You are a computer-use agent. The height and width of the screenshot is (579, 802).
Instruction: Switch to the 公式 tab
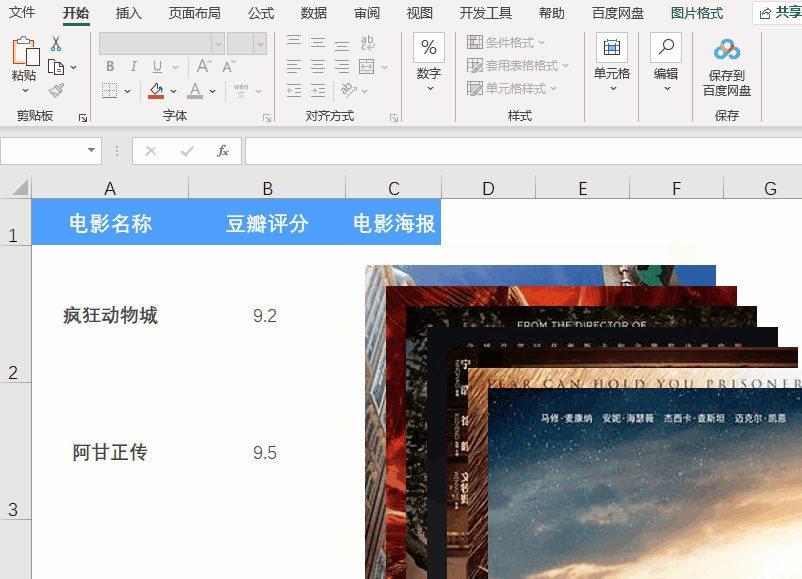261,13
